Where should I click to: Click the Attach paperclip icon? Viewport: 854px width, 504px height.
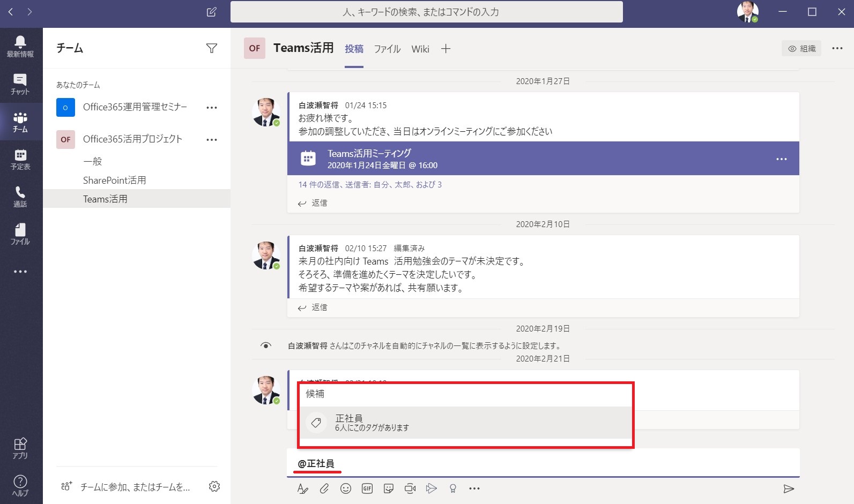(x=324, y=488)
